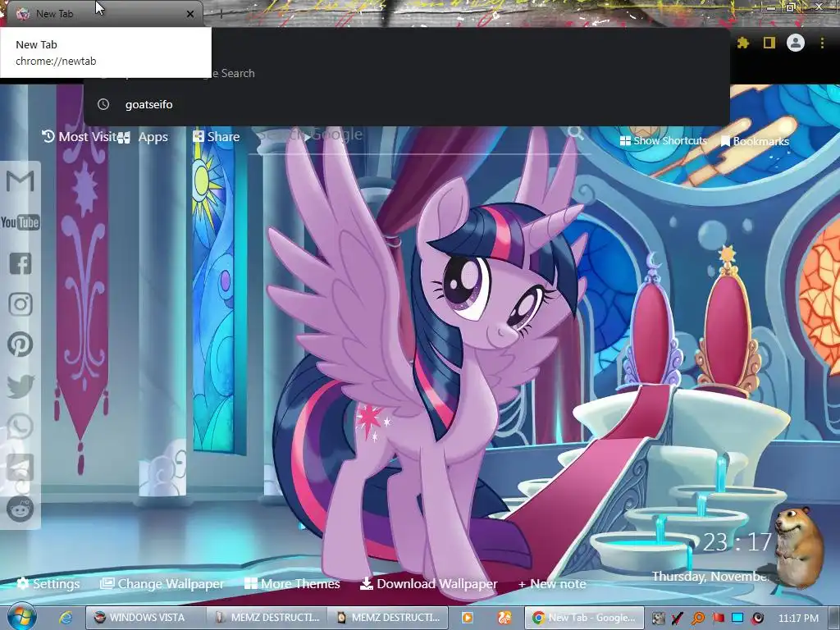840x630 pixels.
Task: Open the Twitter sidebar shortcut
Action: point(21,386)
